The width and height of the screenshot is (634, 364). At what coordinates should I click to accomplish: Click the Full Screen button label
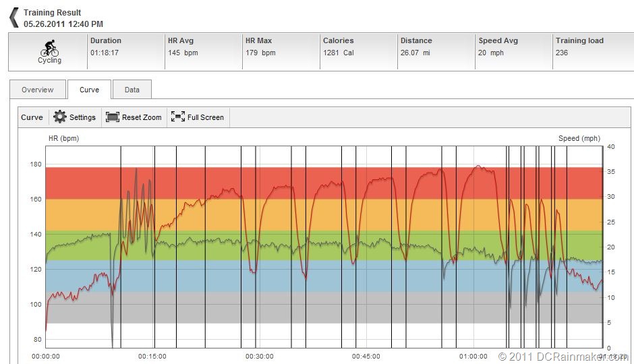tap(206, 117)
